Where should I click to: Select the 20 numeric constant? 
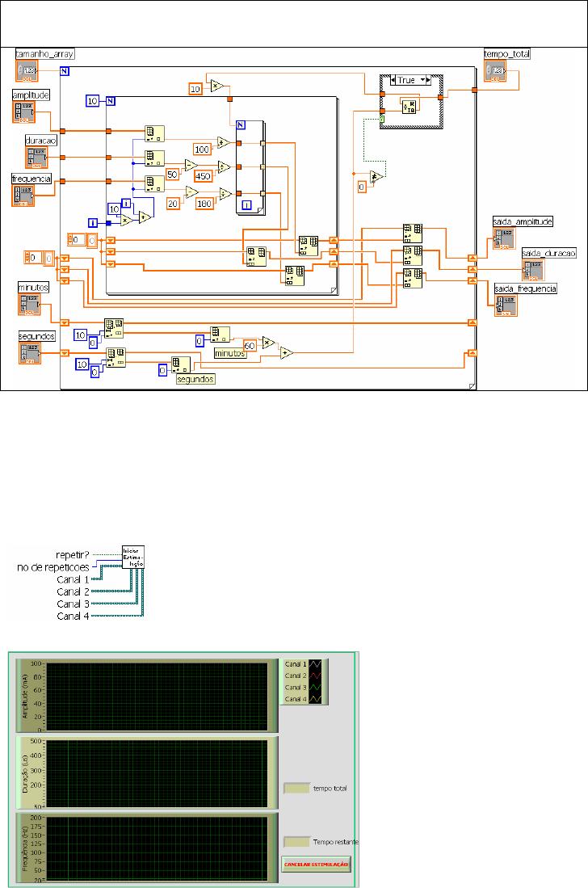tap(173, 204)
